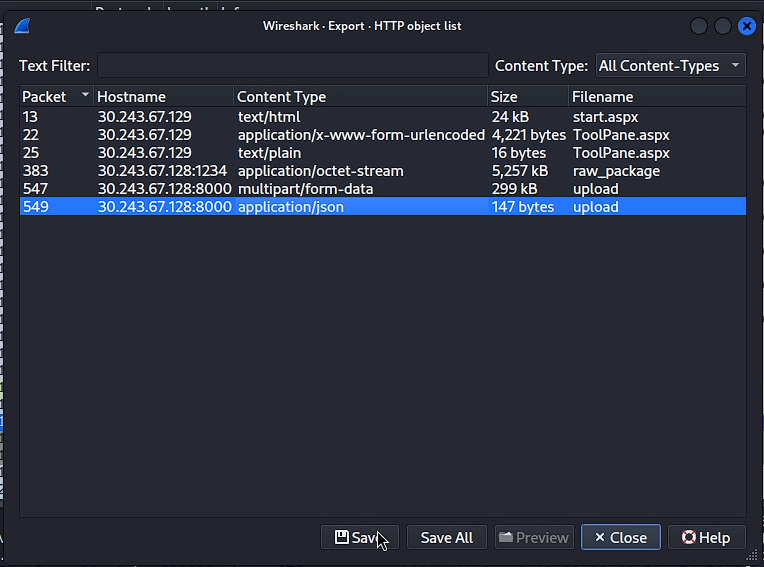
Task: Sort by the Packet column header
Action: [x=57, y=96]
